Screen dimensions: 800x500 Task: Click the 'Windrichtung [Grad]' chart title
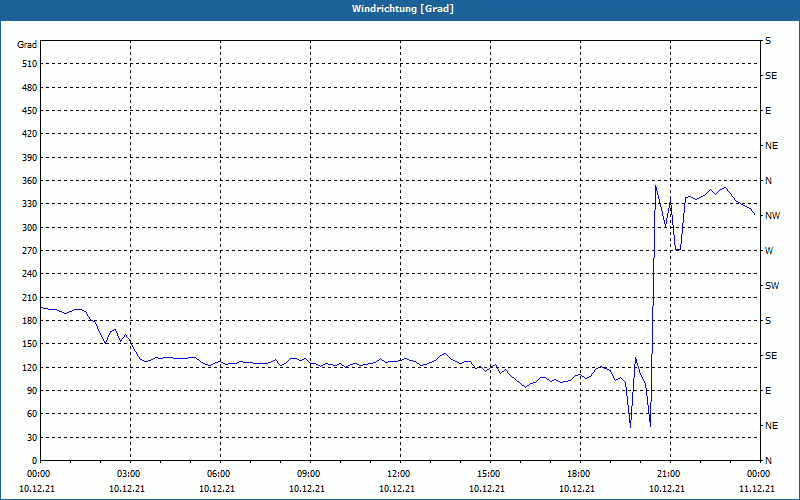coord(403,9)
